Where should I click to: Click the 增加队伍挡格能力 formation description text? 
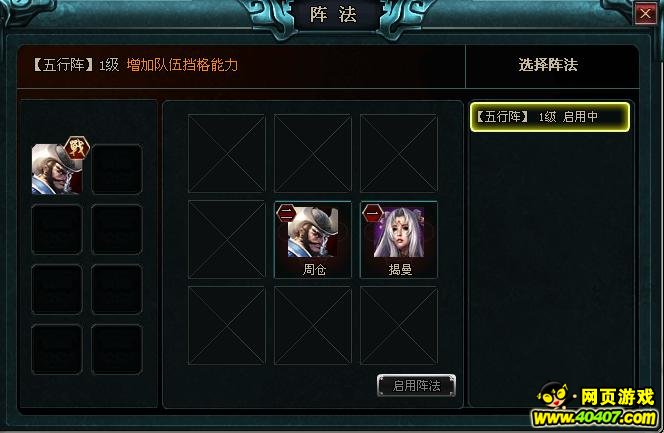(x=182, y=65)
